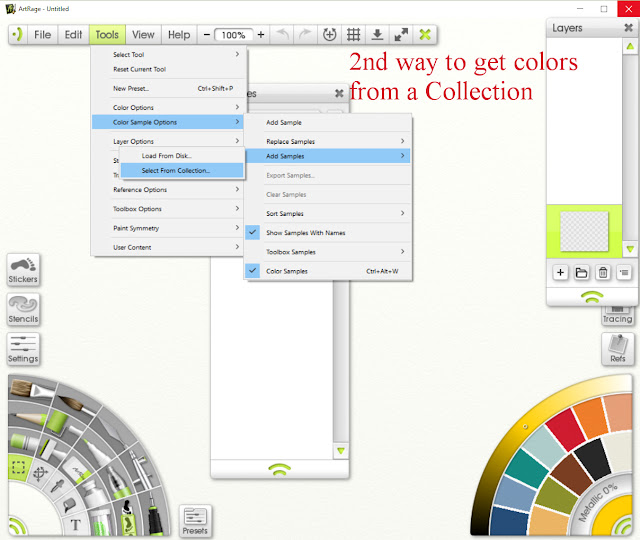Screen dimensions: 640x540
Task: Zoom out with the minus button
Action: coord(207,35)
